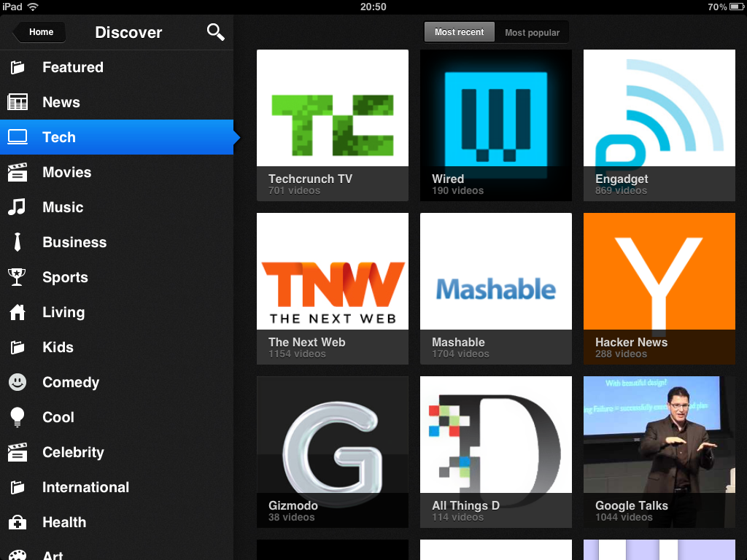Open the Google Talks channel thumbnail
747x560 pixels.
(x=659, y=452)
